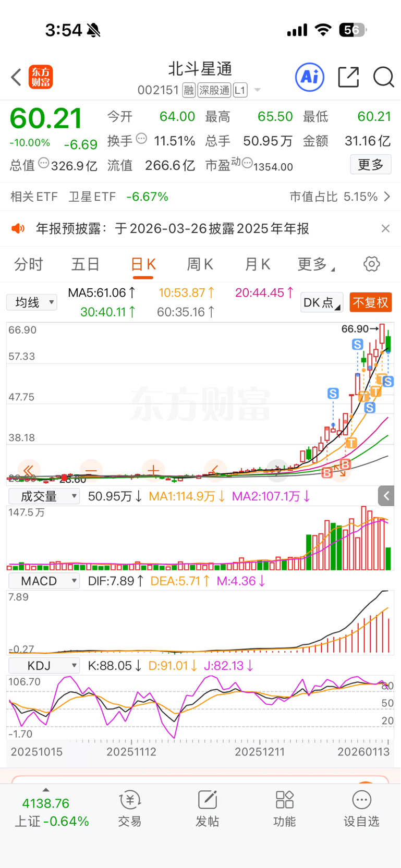Tap the 60.21 current price
401x868 pixels.
46,118
